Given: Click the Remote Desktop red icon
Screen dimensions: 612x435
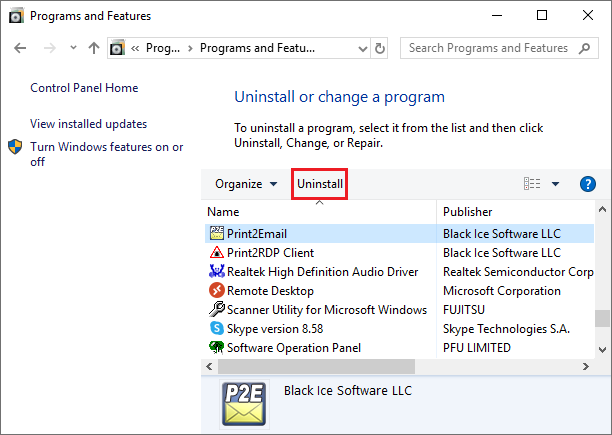Looking at the screenshot, I should (x=217, y=290).
